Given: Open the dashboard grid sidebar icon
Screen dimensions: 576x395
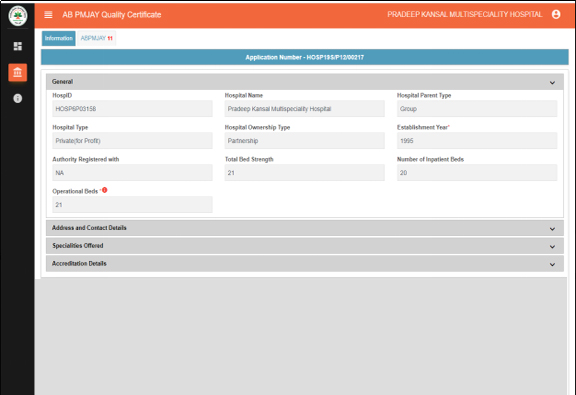Looking at the screenshot, I should [x=18, y=46].
